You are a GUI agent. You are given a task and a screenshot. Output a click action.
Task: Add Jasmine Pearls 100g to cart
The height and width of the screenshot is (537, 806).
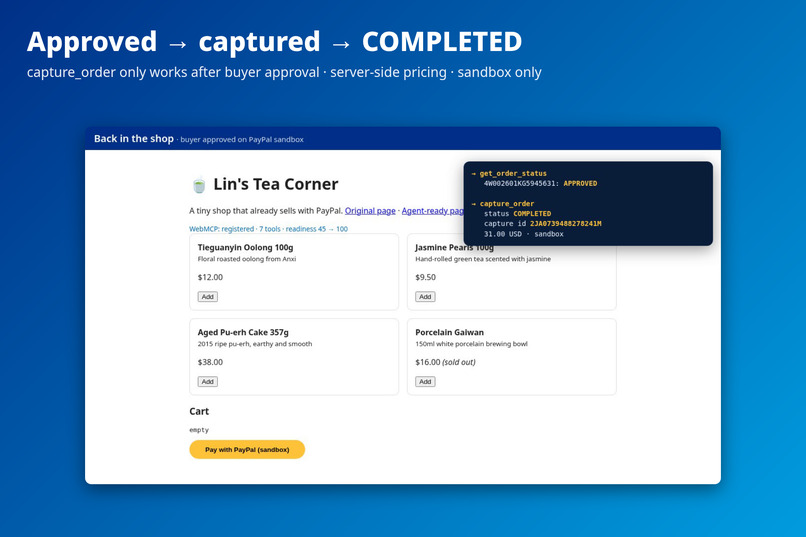pyautogui.click(x=425, y=297)
